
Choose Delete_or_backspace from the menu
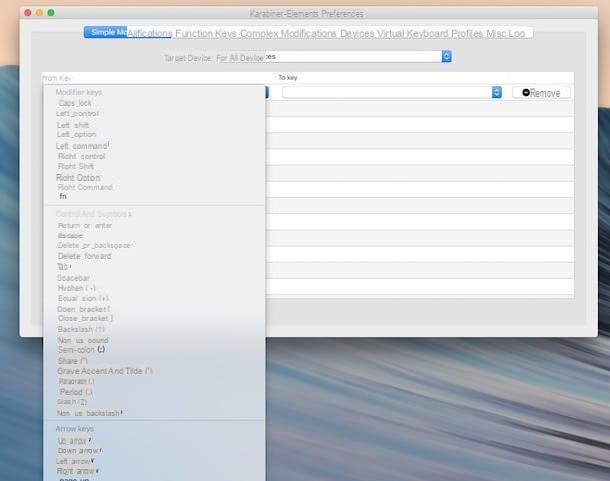pos(94,246)
